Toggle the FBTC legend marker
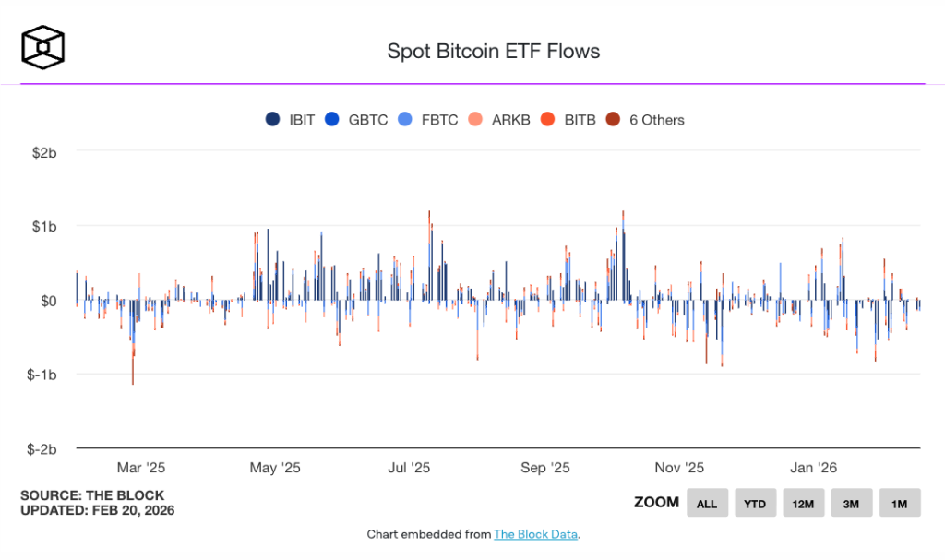This screenshot has height=560, width=945. point(405,120)
